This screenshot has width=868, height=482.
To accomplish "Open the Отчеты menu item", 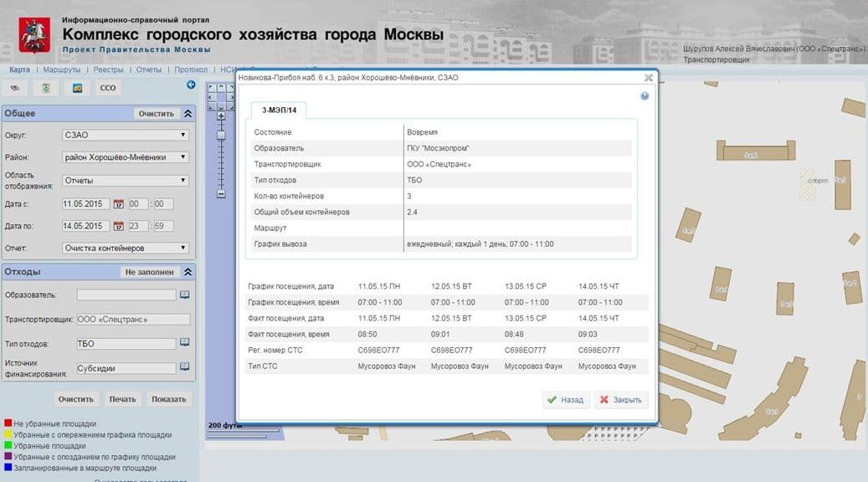I will pos(149,69).
